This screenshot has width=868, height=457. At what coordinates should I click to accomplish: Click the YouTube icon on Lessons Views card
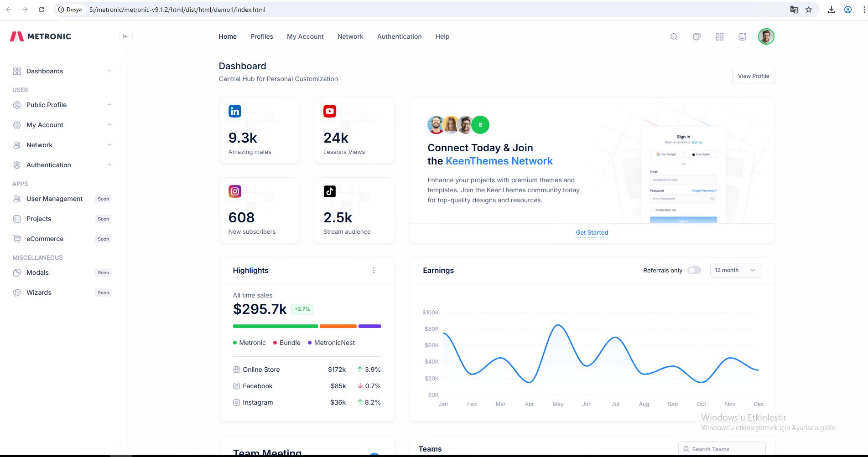coord(329,111)
